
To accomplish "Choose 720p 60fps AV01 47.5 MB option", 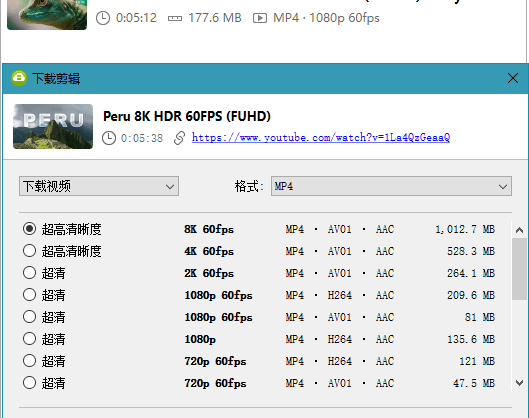I will (x=29, y=383).
